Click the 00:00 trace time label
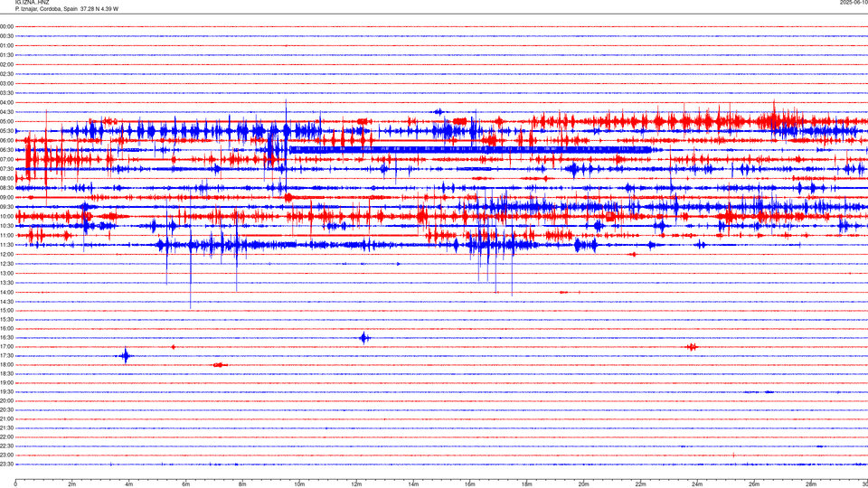This screenshot has height=488, width=868. coord(6,26)
